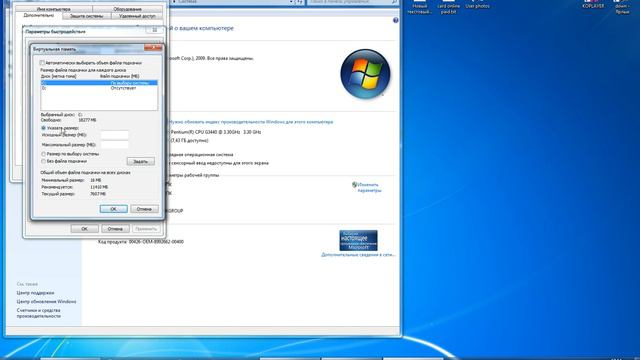
Task: Click shield icon beside Изменить параметры
Action: click(x=354, y=185)
